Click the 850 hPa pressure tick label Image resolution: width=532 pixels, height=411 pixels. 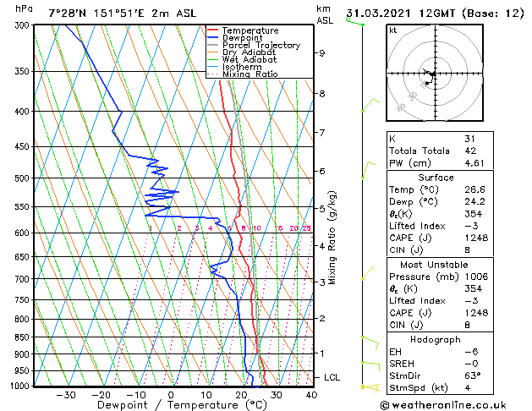click(x=22, y=337)
